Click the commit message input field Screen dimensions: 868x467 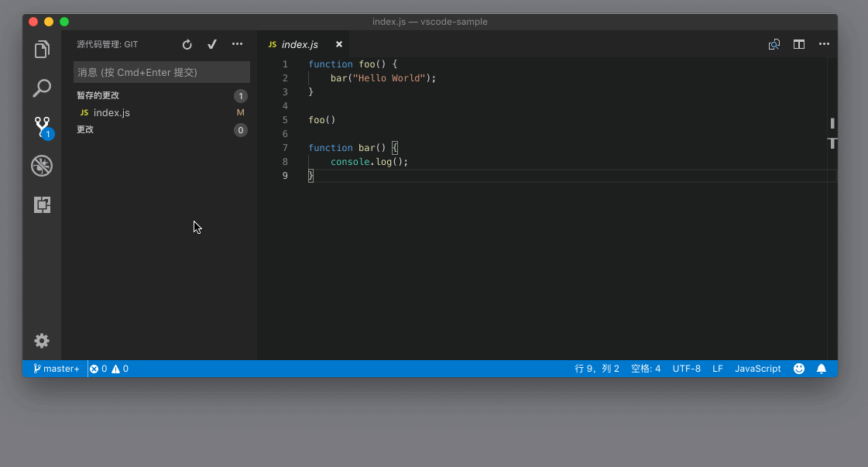161,72
